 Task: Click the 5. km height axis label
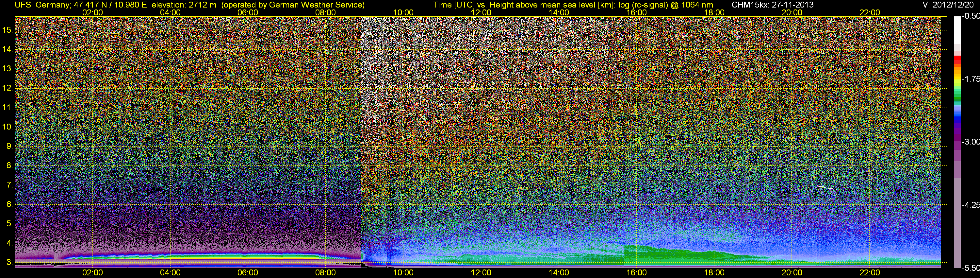9,224
